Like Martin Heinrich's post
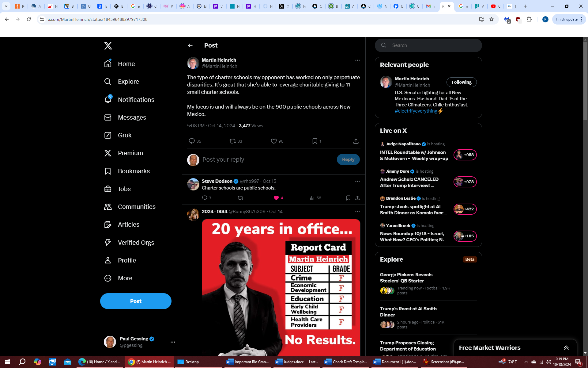The image size is (588, 368). [x=274, y=141]
